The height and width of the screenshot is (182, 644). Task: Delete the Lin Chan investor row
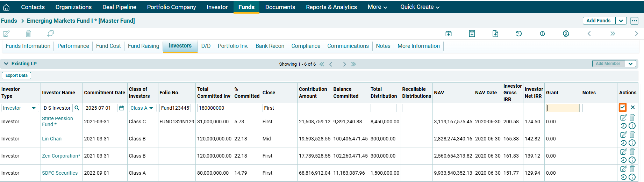click(x=632, y=134)
